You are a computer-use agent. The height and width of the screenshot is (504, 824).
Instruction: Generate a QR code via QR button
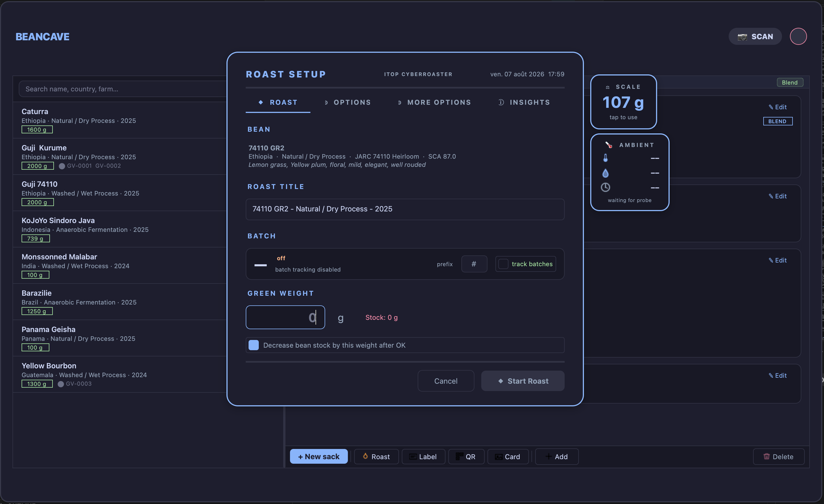pyautogui.click(x=466, y=457)
